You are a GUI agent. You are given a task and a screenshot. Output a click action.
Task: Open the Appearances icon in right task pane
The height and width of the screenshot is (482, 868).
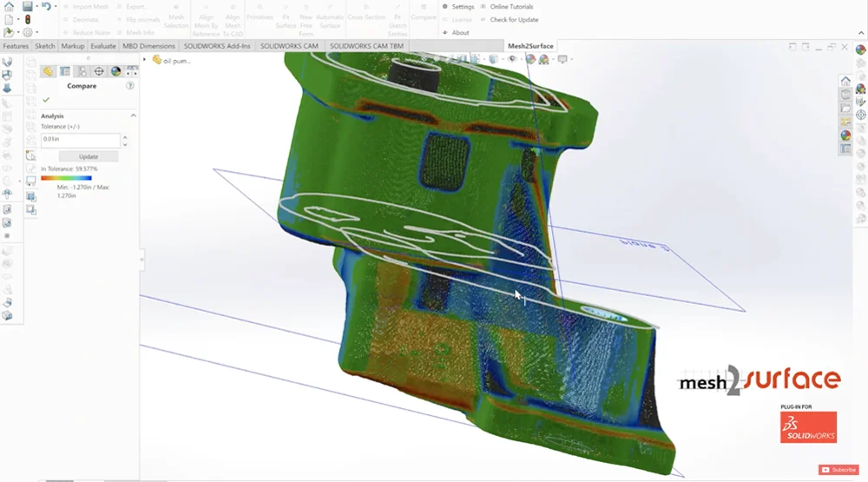(845, 135)
